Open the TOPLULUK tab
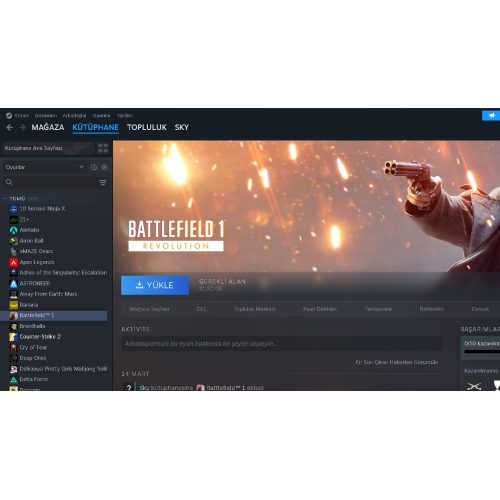The height and width of the screenshot is (500, 500). (147, 127)
